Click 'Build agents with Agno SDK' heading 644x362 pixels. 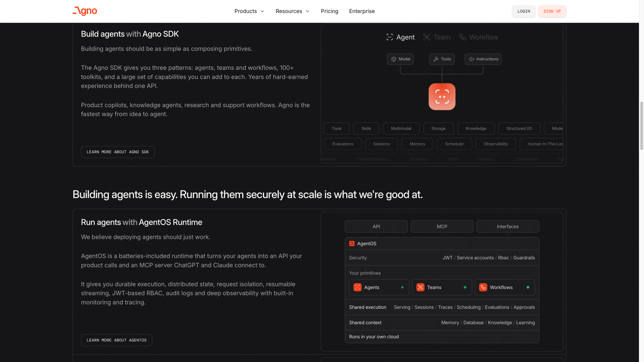pos(130,34)
